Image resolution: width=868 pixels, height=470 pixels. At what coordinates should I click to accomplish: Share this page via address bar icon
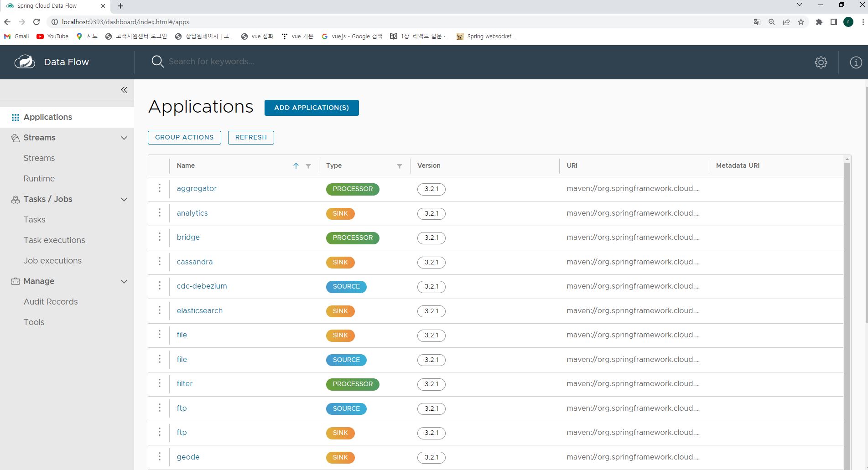point(786,22)
